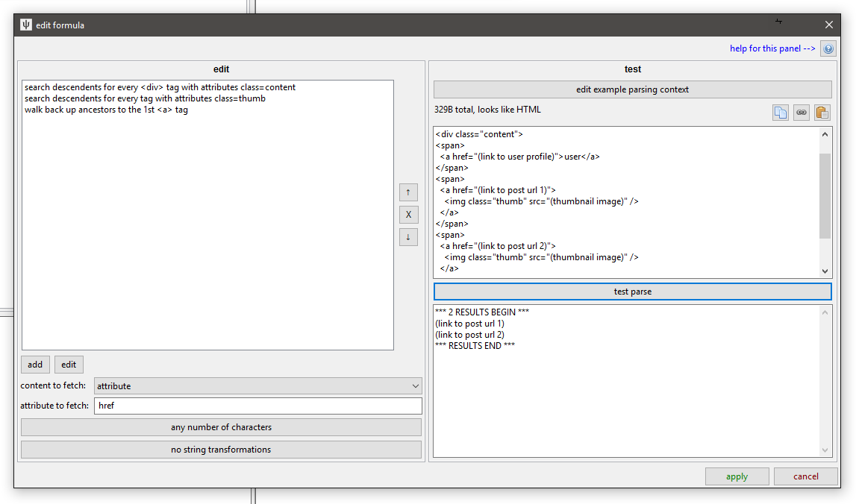Screen dimensions: 856x504
Task: Click '*** RESULTS END ***' line
Action: click(475, 346)
